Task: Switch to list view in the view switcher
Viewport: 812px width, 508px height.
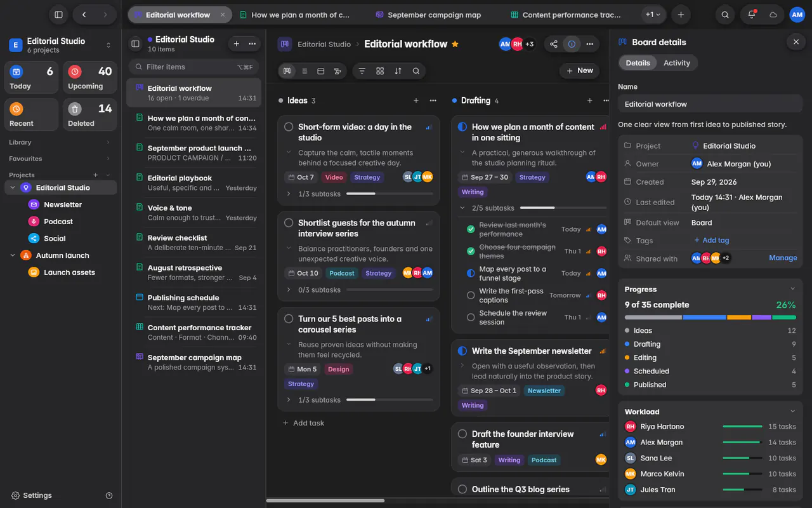Action: 304,71
